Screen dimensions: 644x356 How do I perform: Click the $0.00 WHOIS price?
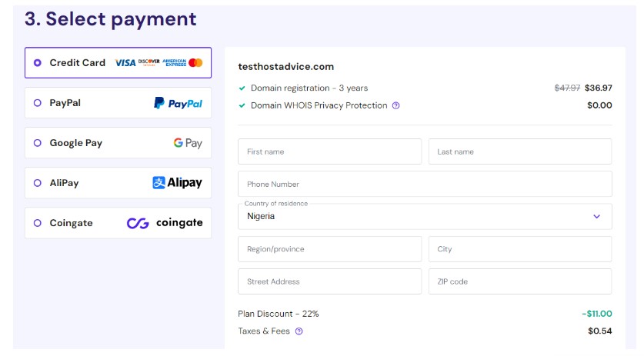coord(599,105)
